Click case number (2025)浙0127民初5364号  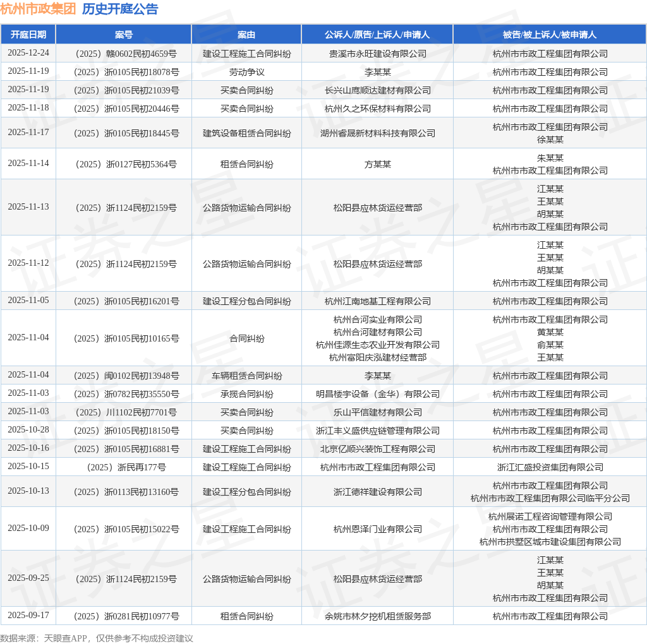(126, 164)
